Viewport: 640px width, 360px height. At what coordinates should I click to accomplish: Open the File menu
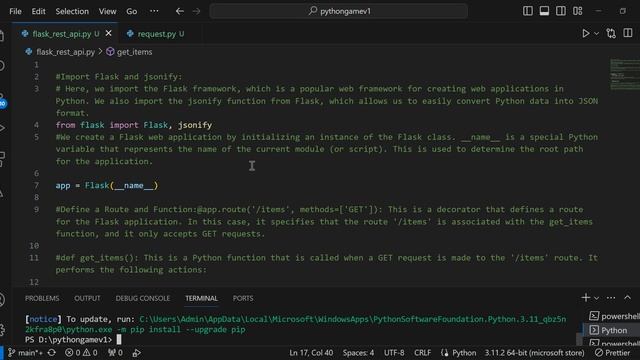coord(16,11)
